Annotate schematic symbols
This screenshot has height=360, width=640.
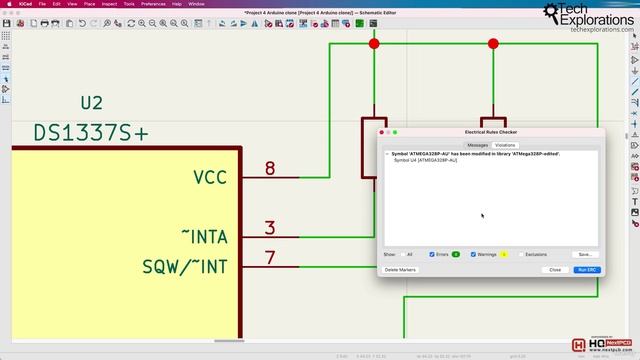[303, 24]
